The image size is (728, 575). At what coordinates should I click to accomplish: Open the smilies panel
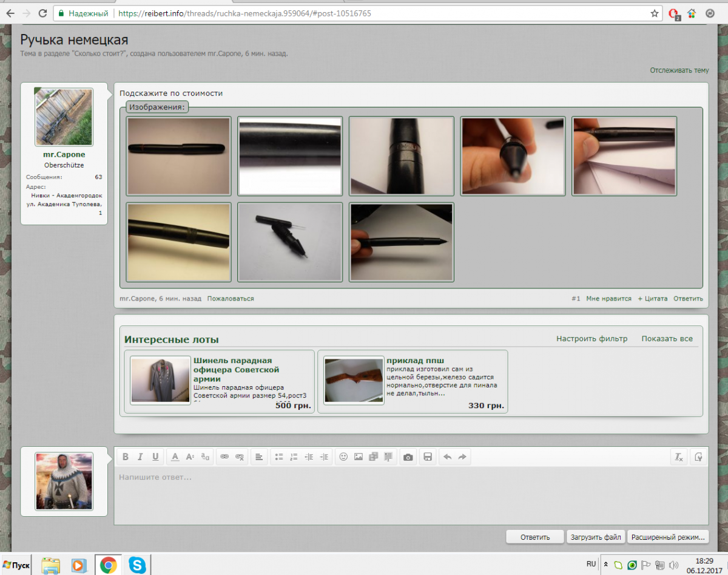pyautogui.click(x=343, y=457)
